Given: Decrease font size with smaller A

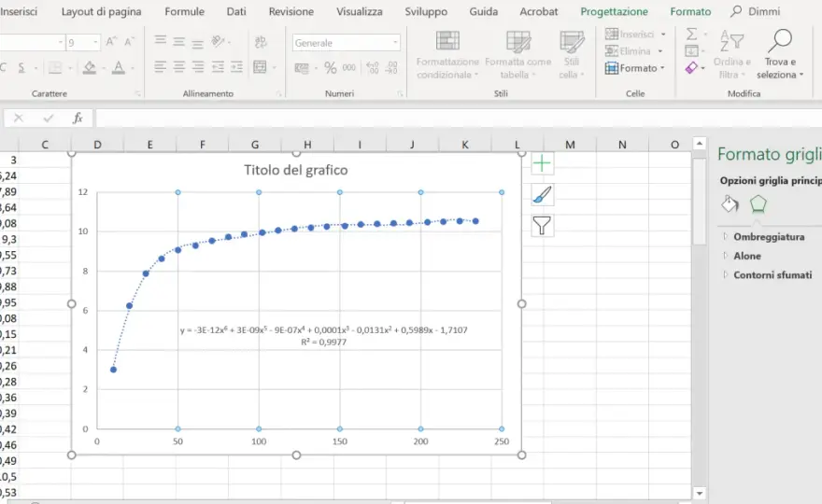Looking at the screenshot, I should pyautogui.click(x=129, y=42).
